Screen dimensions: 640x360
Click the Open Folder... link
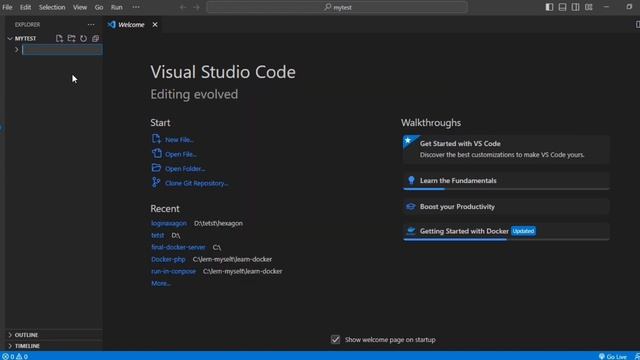point(185,169)
